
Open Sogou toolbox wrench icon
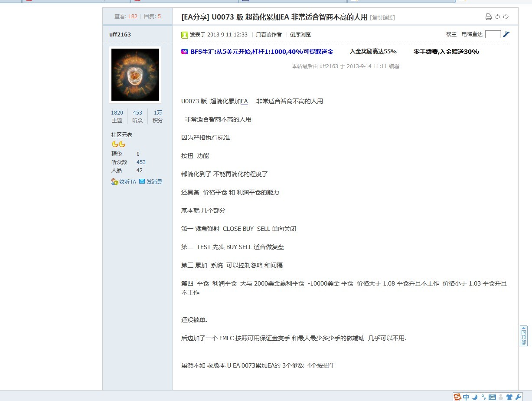[518, 397]
